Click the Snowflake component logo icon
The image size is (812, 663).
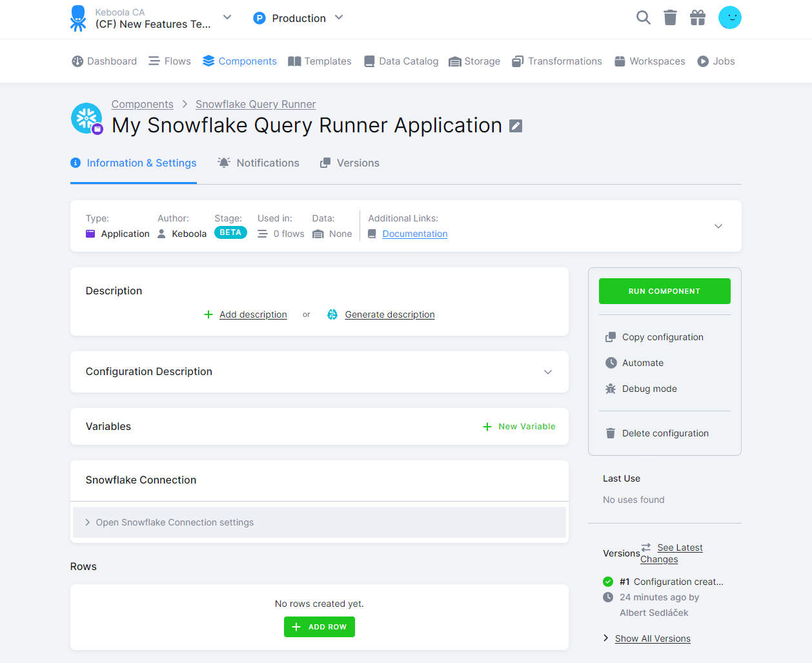(x=86, y=119)
